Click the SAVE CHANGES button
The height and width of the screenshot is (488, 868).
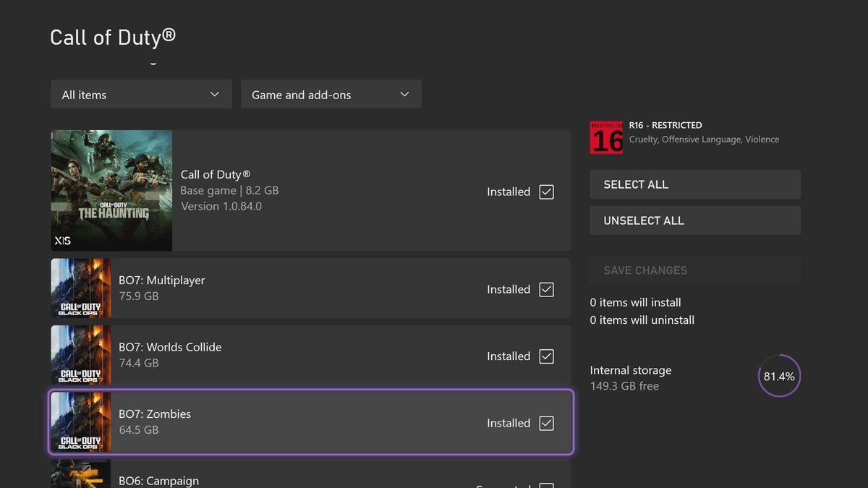(695, 270)
